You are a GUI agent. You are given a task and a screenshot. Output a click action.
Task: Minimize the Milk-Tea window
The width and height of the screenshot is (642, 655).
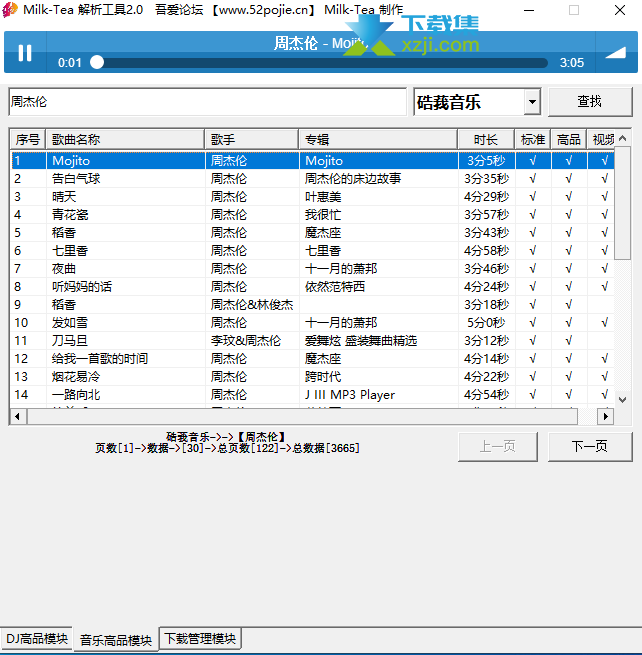pyautogui.click(x=529, y=10)
